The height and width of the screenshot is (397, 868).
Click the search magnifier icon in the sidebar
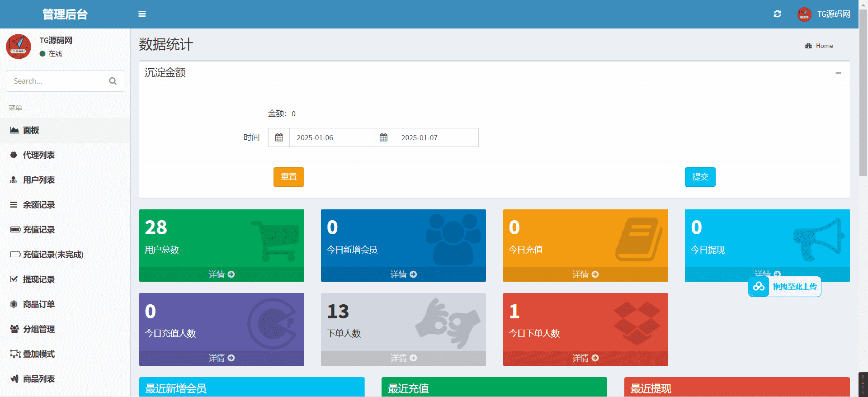(113, 81)
